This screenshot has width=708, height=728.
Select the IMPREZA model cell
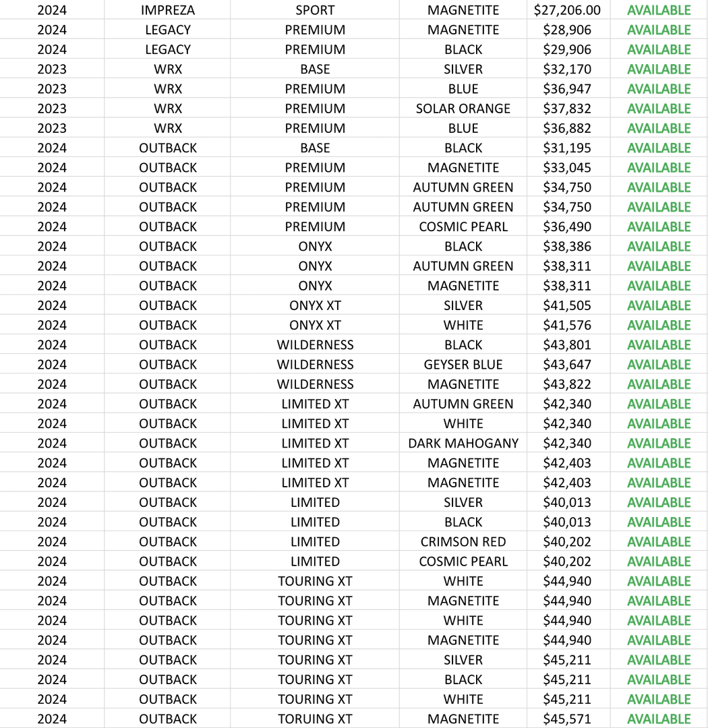pos(168,10)
